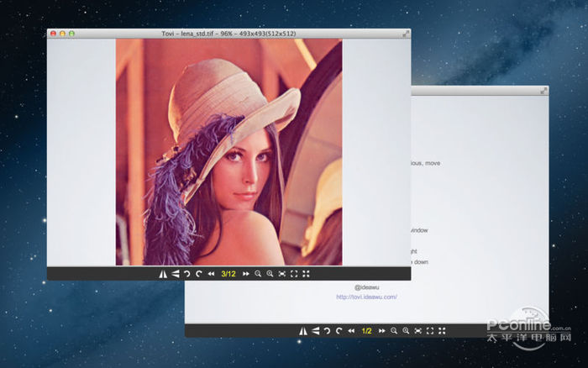The image size is (588, 368).
Task: Click the corner-brackets fullscreen icon in lena_std.tif toolbar
Action: click(x=294, y=274)
